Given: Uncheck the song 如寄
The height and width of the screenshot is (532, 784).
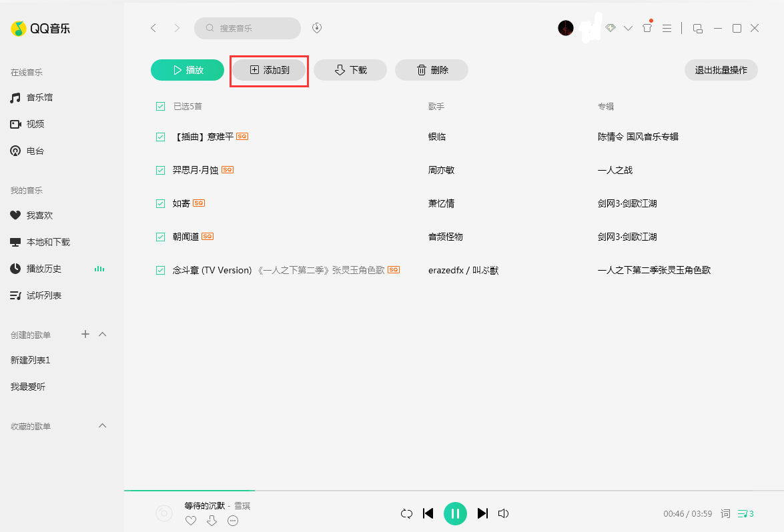Looking at the screenshot, I should click(x=160, y=203).
